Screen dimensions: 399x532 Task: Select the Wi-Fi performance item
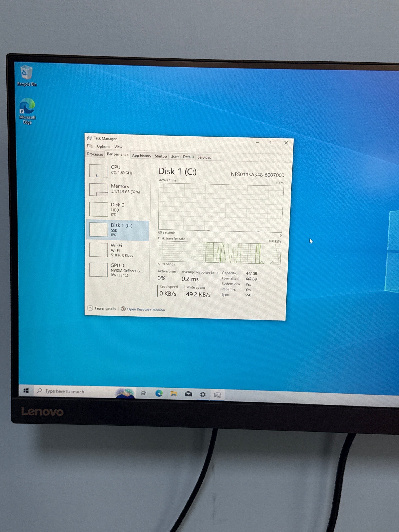(118, 250)
